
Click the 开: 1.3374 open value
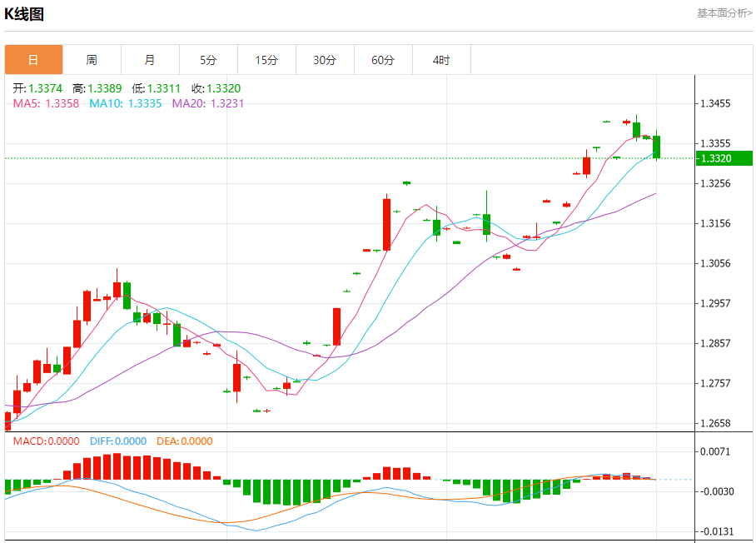point(37,89)
